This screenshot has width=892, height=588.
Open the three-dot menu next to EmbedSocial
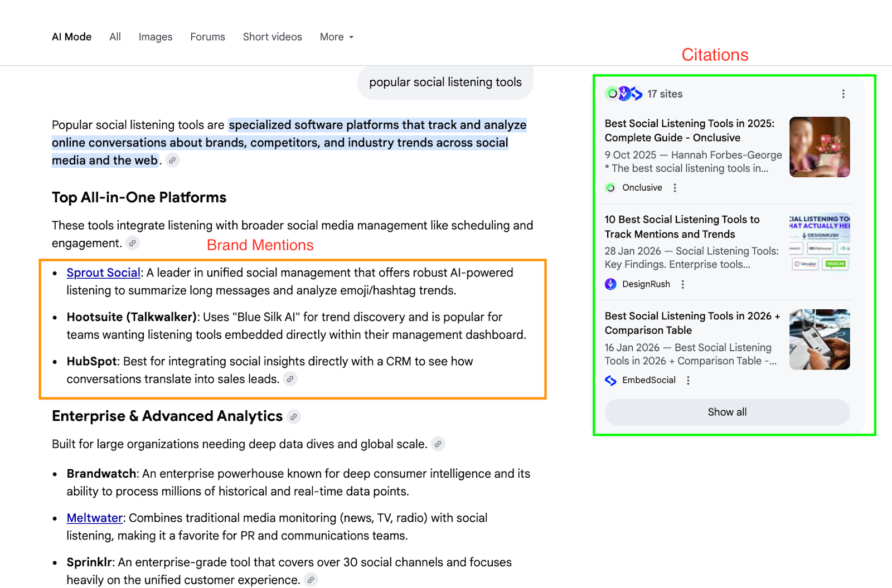pos(688,380)
